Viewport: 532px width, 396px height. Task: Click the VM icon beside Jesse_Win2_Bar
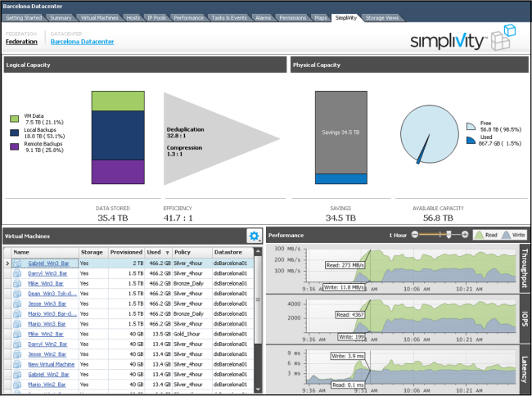(x=17, y=354)
